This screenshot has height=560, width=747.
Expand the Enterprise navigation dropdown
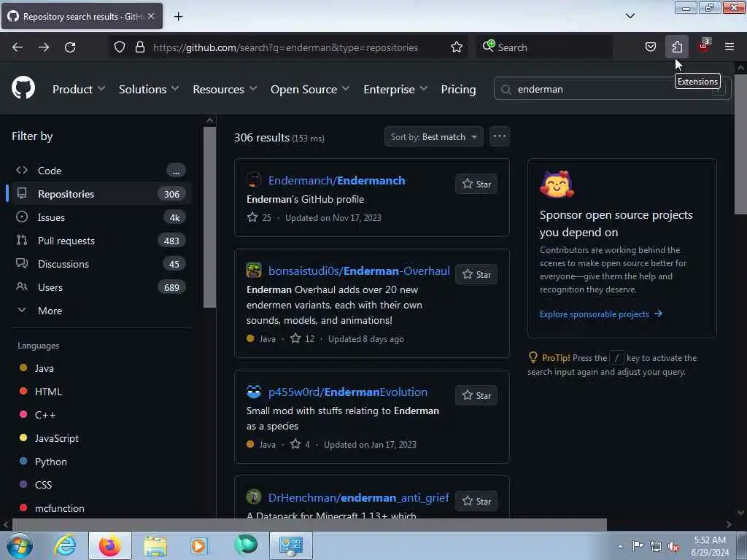pos(395,89)
